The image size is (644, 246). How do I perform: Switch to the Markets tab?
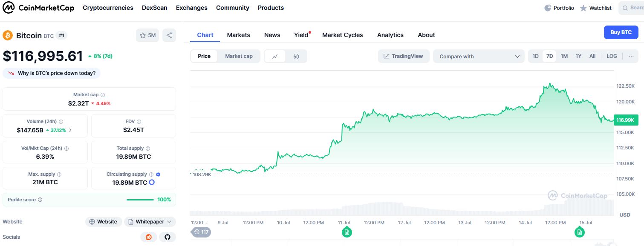(x=239, y=35)
